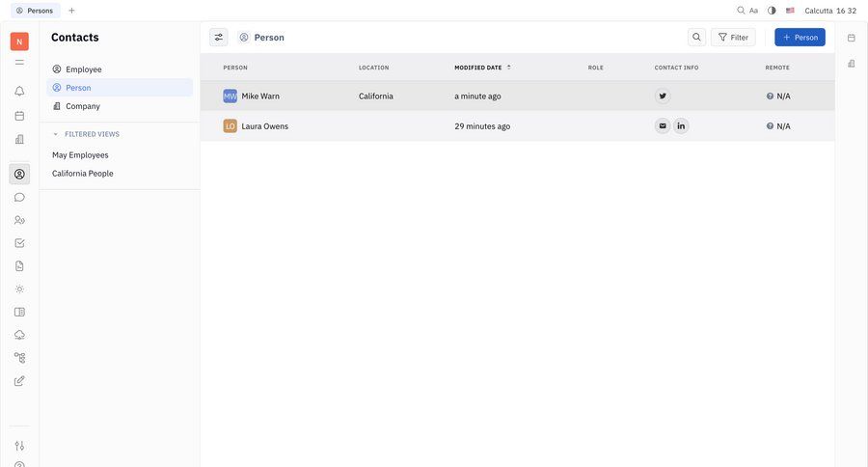868x467 pixels.
Task: Open the cloud drive app icon
Action: [x=19, y=335]
